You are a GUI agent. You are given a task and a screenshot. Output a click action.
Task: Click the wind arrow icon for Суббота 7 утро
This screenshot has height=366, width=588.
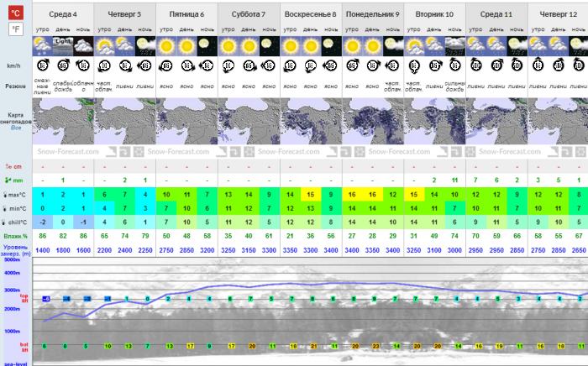[x=228, y=66]
